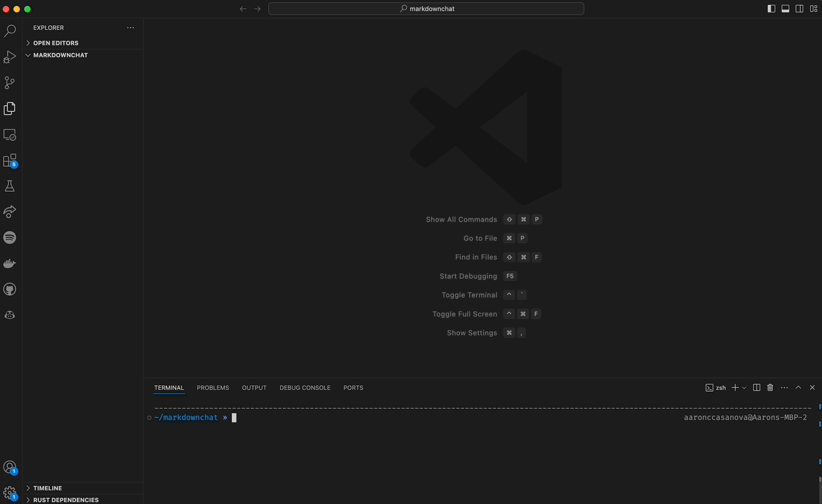Open the Manage settings gear
822x504 pixels.
click(x=10, y=493)
